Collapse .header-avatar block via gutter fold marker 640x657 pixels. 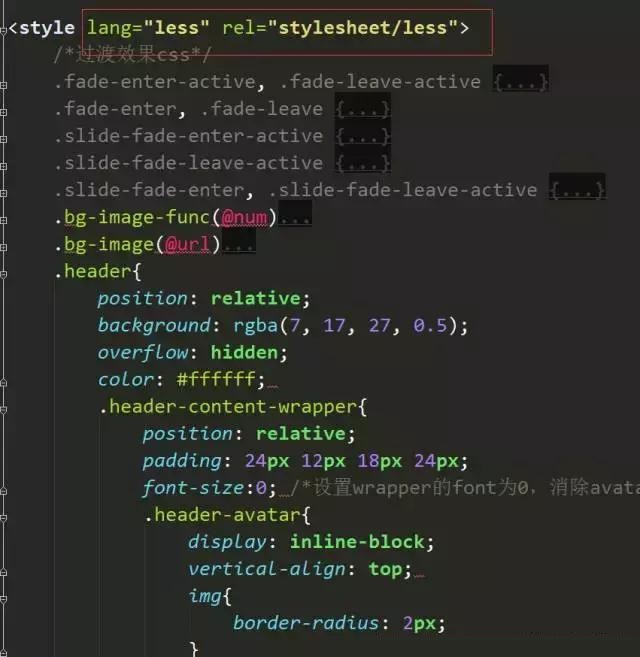pos(3,518)
